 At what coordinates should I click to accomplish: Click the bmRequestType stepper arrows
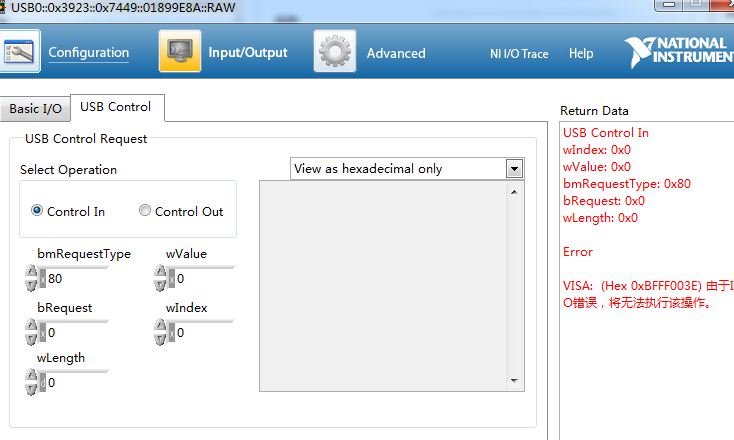(30, 278)
